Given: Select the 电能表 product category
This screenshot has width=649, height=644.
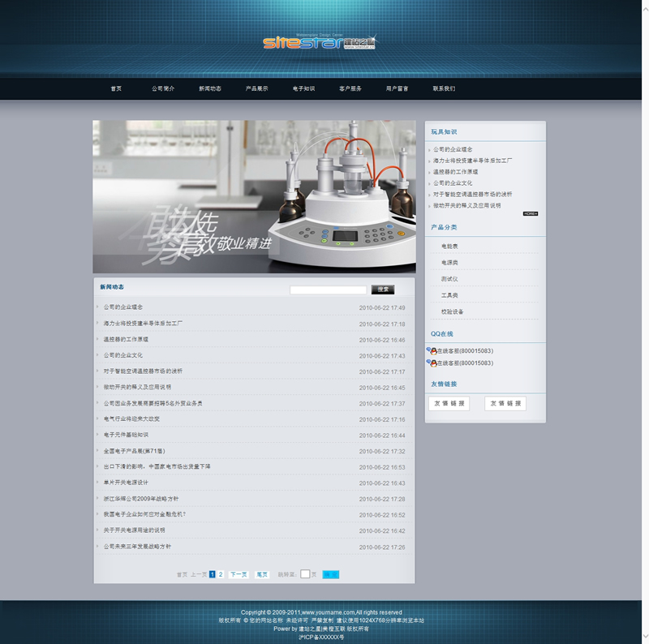Looking at the screenshot, I should pyautogui.click(x=449, y=246).
